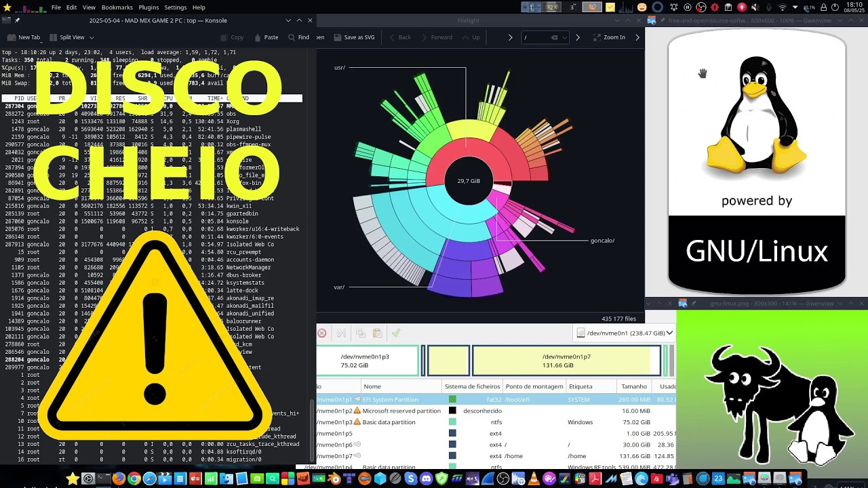Select the /dev/nvme0n1p3 partition block
868x488 pixels.
pos(368,361)
